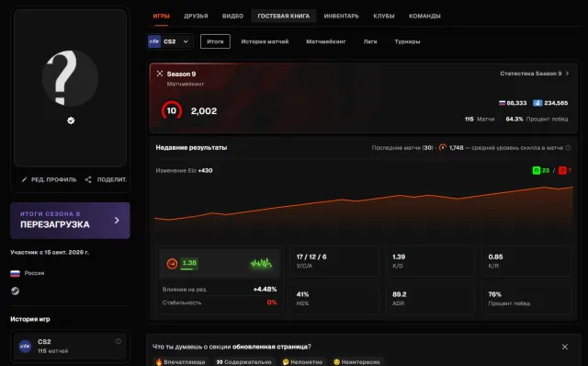Click the question-mark profile avatar

coord(70,78)
